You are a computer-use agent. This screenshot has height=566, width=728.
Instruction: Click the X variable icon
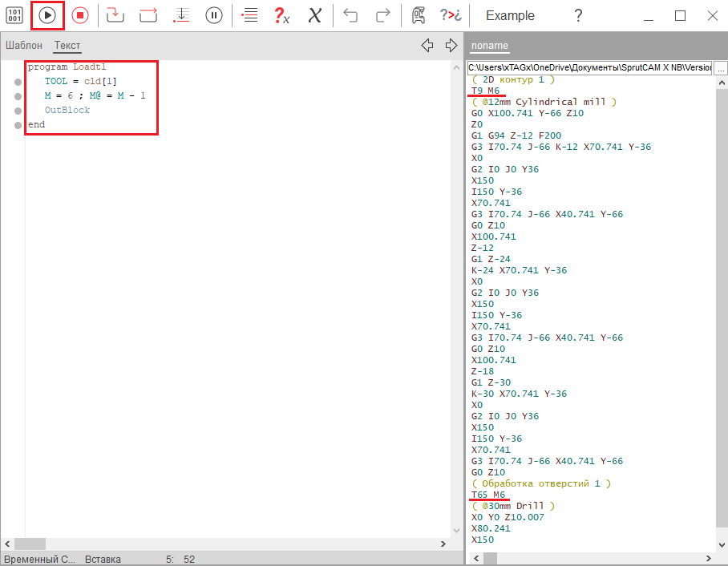click(315, 15)
